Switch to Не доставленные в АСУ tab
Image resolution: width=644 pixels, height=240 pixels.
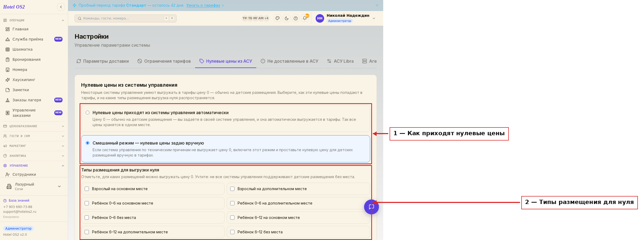coord(290,61)
